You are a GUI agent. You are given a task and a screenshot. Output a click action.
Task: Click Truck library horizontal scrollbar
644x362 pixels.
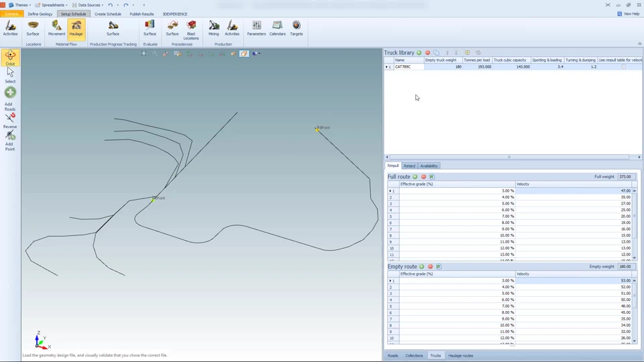coord(509,157)
